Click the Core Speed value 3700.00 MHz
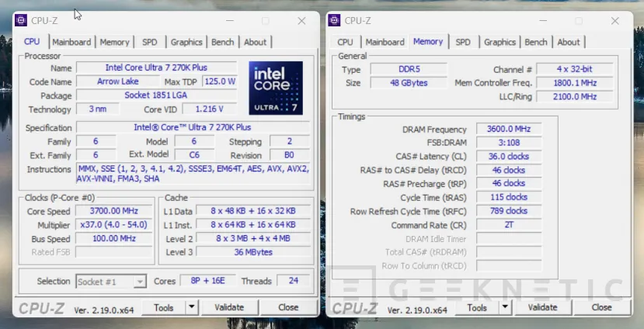644x329 pixels. (x=113, y=211)
